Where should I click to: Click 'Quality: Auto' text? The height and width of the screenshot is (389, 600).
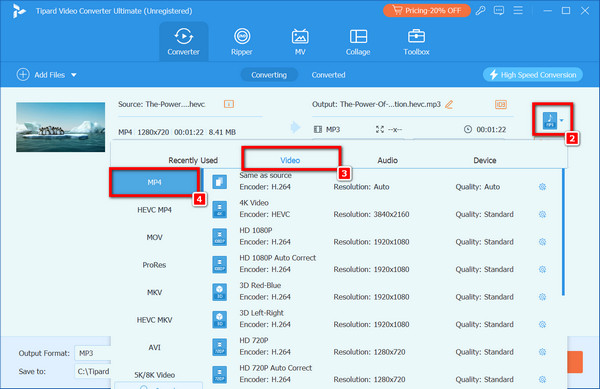click(478, 187)
